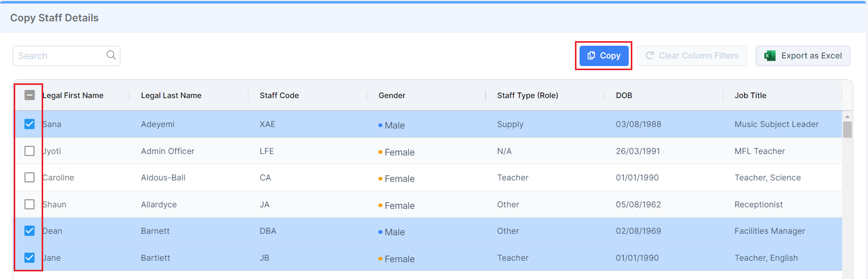
Task: Check the Jyoti row checkbox
Action: click(x=29, y=151)
